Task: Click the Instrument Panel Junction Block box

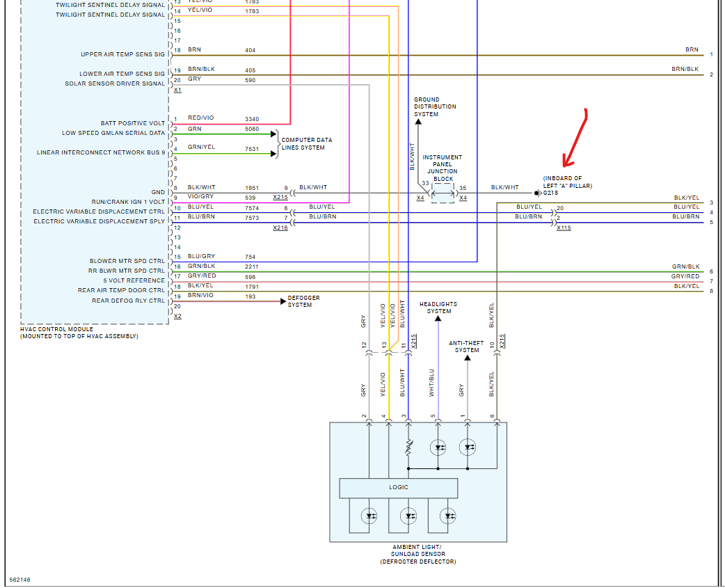Action: pyautogui.click(x=443, y=193)
